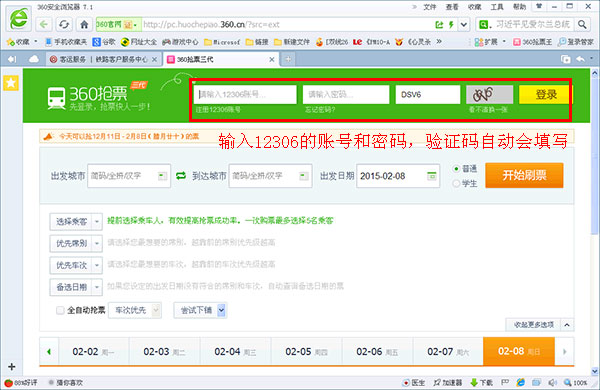Switch to the 铁路客户服务中心 tab

103,59
